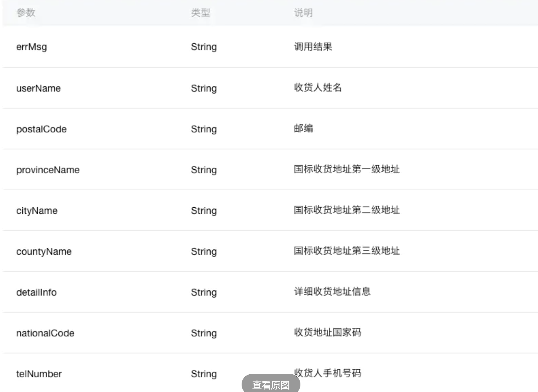Select the 参数 column header
The width and height of the screenshot is (538, 392).
click(x=26, y=13)
